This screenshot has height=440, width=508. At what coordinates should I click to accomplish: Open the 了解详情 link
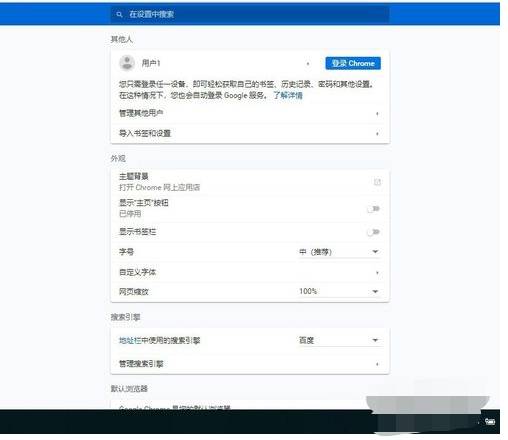pos(288,95)
